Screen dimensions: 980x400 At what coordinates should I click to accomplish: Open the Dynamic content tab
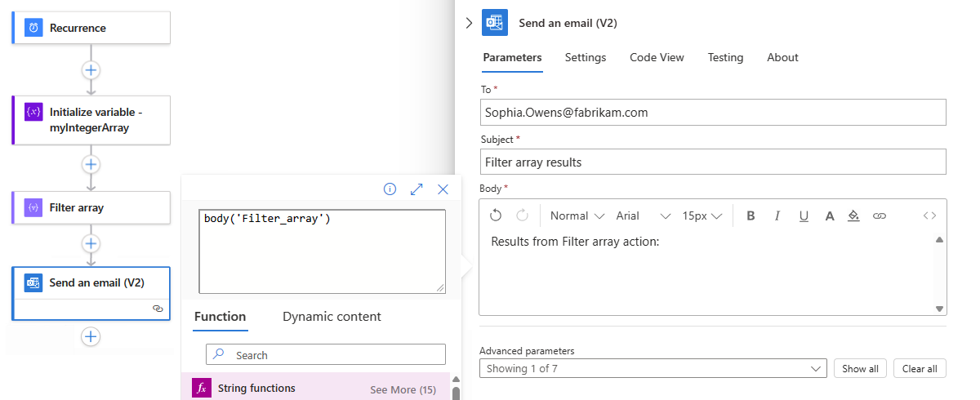[x=332, y=317]
